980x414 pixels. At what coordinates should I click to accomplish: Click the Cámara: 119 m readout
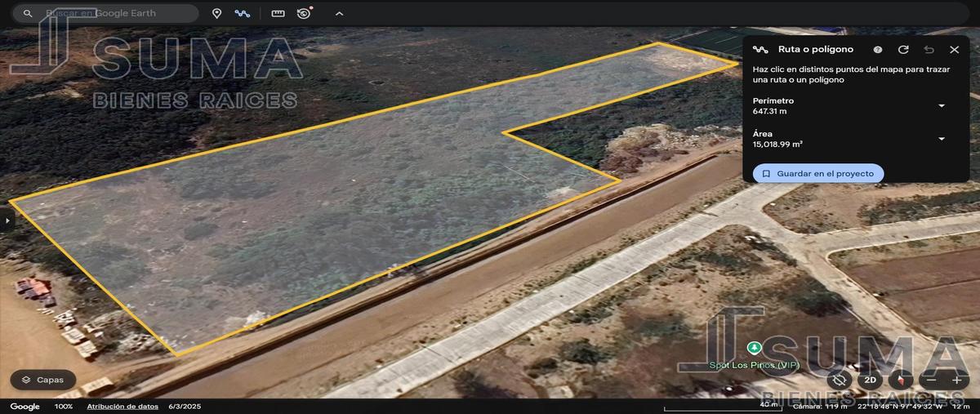click(820, 406)
